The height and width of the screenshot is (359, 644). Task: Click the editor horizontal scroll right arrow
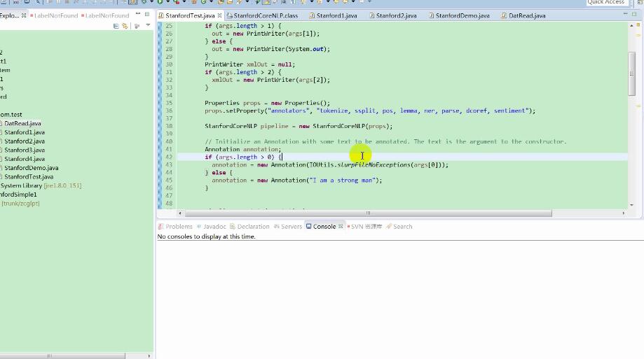pyautogui.click(x=624, y=213)
